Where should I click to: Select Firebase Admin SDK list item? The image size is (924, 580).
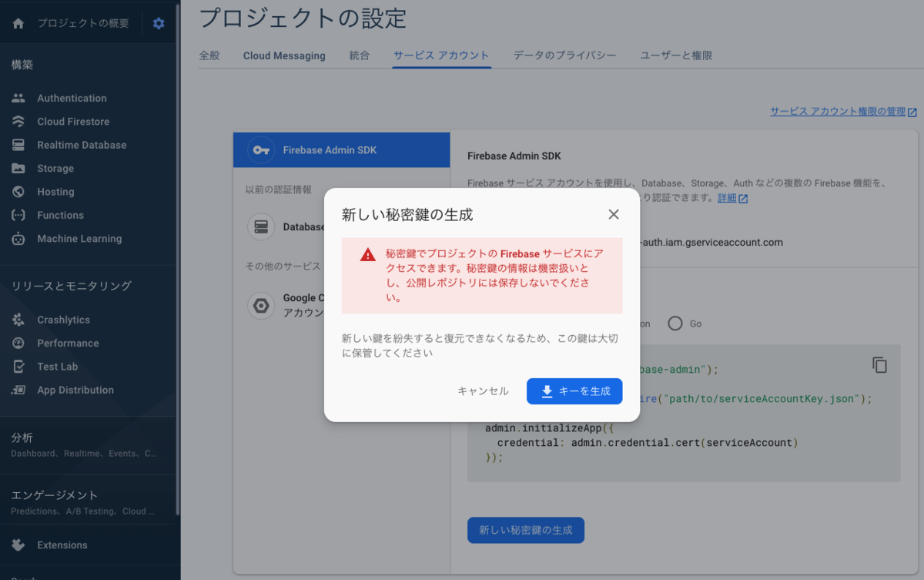341,150
